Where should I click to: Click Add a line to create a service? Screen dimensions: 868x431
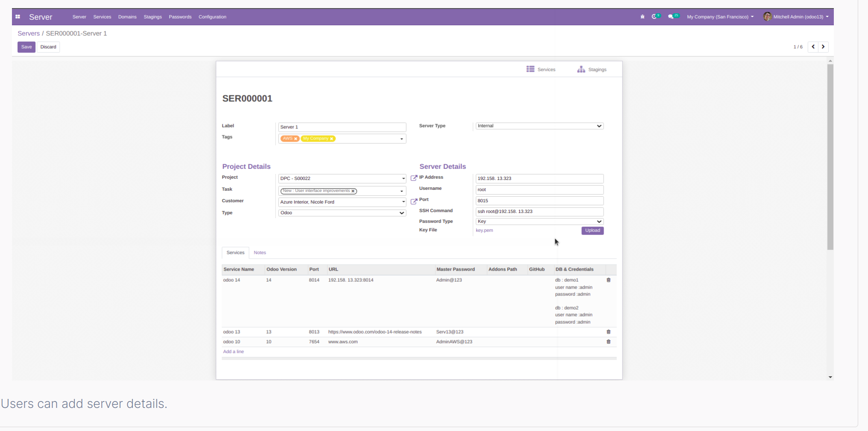tap(233, 351)
